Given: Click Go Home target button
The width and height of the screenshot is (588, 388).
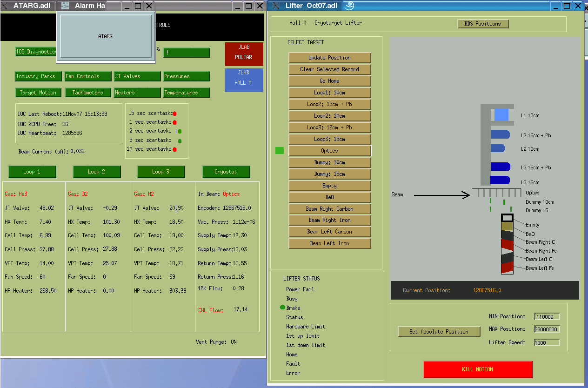Looking at the screenshot, I should click(330, 81).
